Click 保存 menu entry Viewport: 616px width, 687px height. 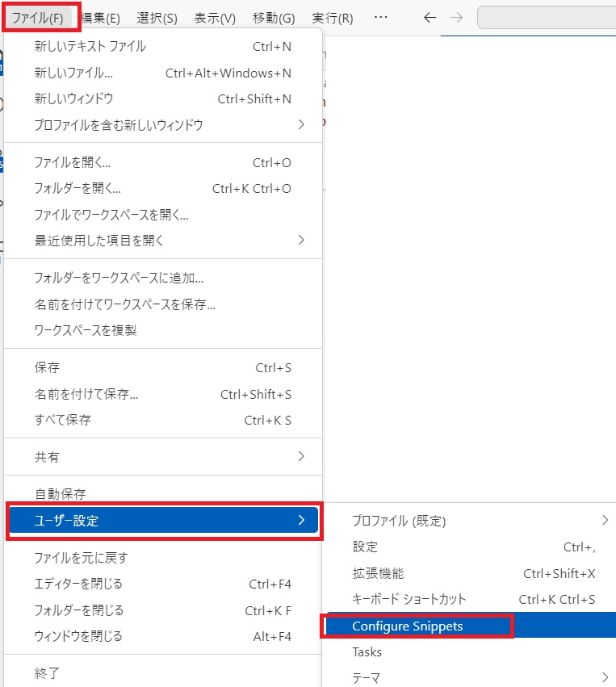(x=163, y=367)
